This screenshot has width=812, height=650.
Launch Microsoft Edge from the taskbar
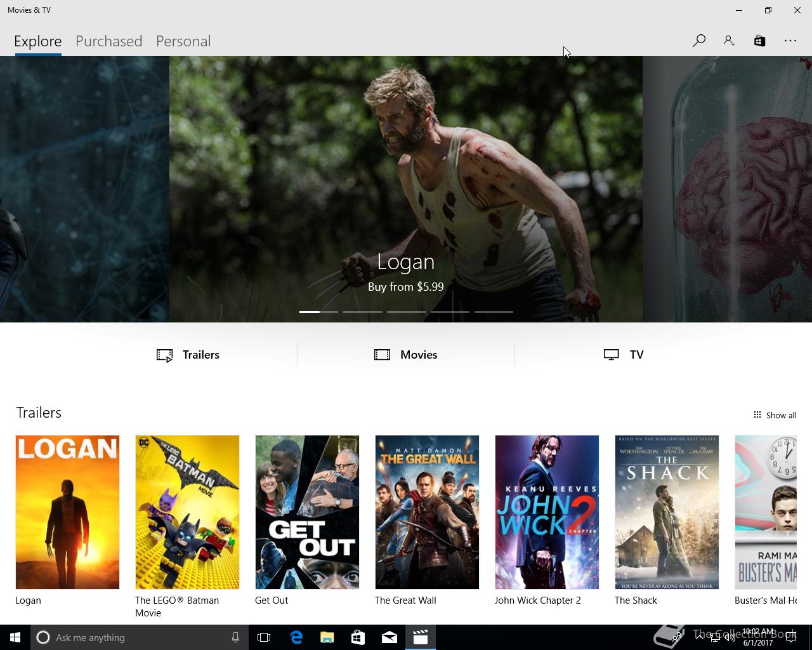pyautogui.click(x=296, y=637)
